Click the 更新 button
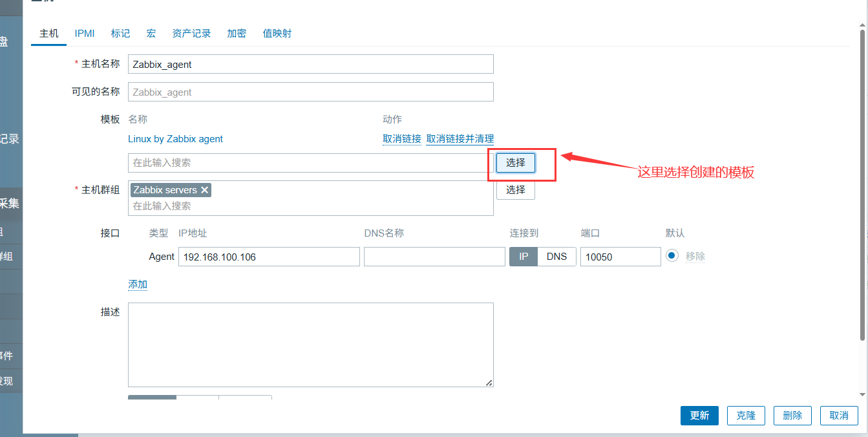The height and width of the screenshot is (437, 868). (x=699, y=416)
